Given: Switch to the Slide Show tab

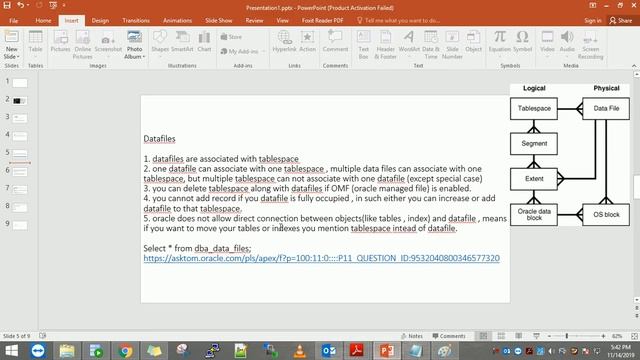Looking at the screenshot, I should [218, 20].
